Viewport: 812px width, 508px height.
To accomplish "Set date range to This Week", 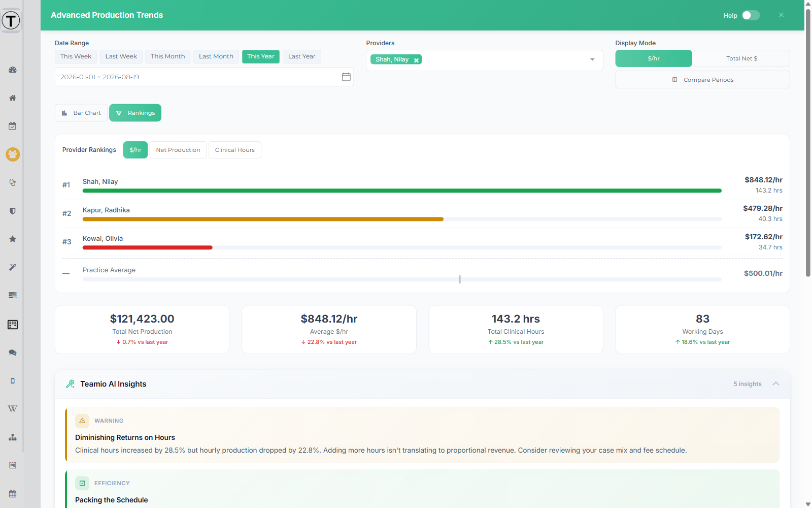I will tap(76, 56).
